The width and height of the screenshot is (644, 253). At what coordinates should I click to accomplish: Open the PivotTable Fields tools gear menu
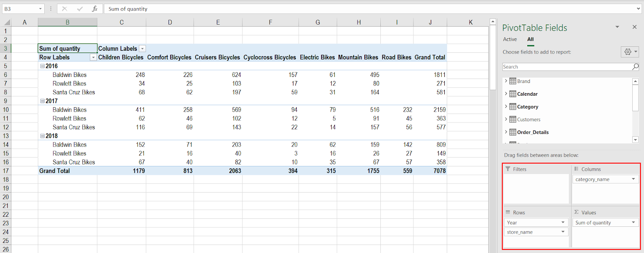coord(630,52)
